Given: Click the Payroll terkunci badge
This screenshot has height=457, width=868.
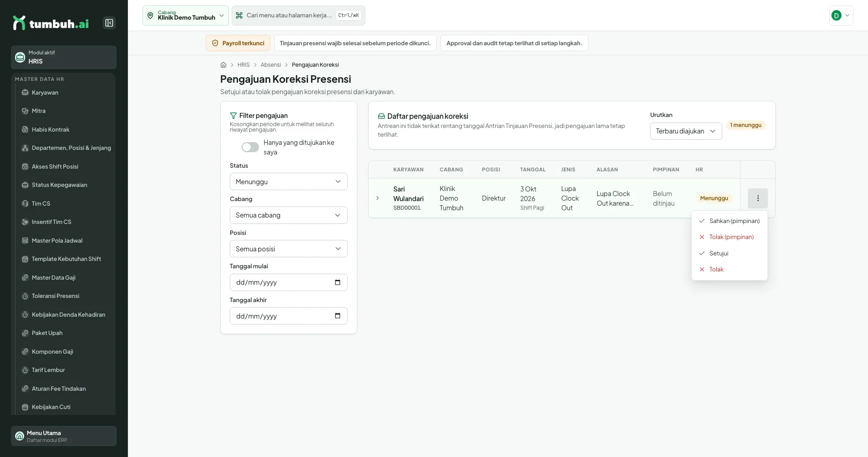Looking at the screenshot, I should click(x=238, y=43).
